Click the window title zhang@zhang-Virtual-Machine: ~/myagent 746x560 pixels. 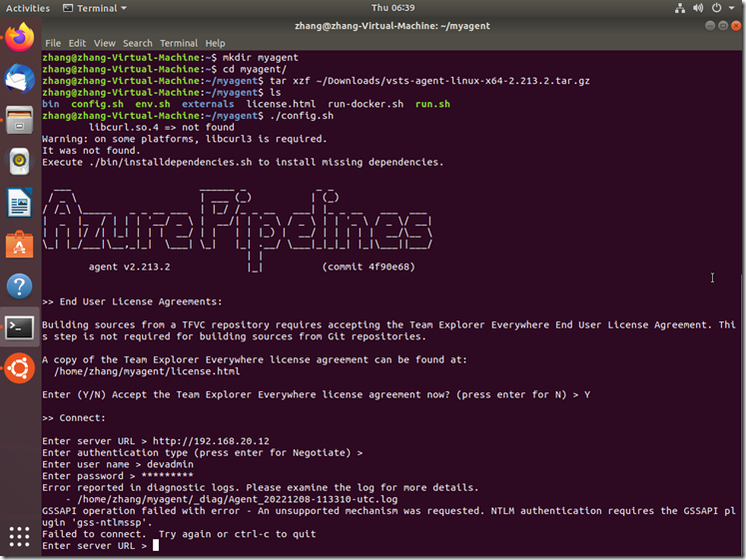(392, 26)
